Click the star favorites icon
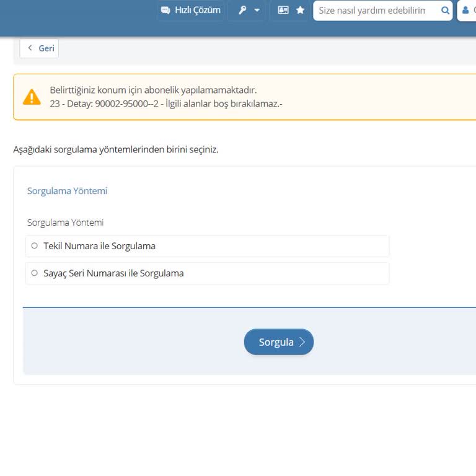The image size is (476, 476). click(x=300, y=11)
